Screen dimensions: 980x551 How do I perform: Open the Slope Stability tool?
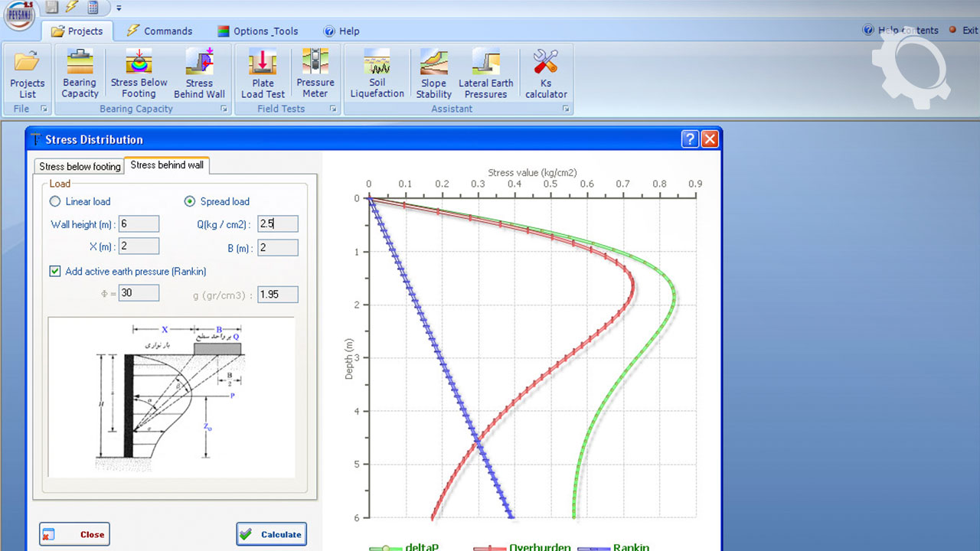pyautogui.click(x=433, y=73)
